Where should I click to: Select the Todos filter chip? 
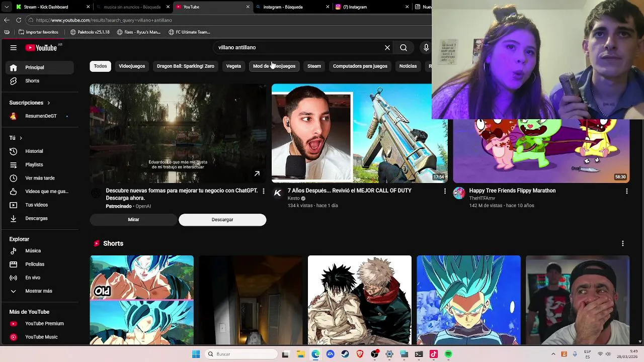click(x=100, y=66)
